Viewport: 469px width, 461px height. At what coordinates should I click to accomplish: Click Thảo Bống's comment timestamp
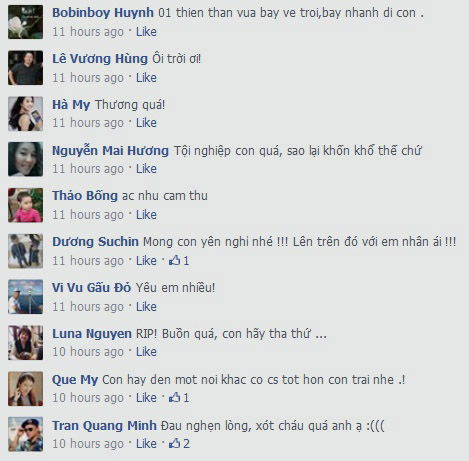coord(88,215)
